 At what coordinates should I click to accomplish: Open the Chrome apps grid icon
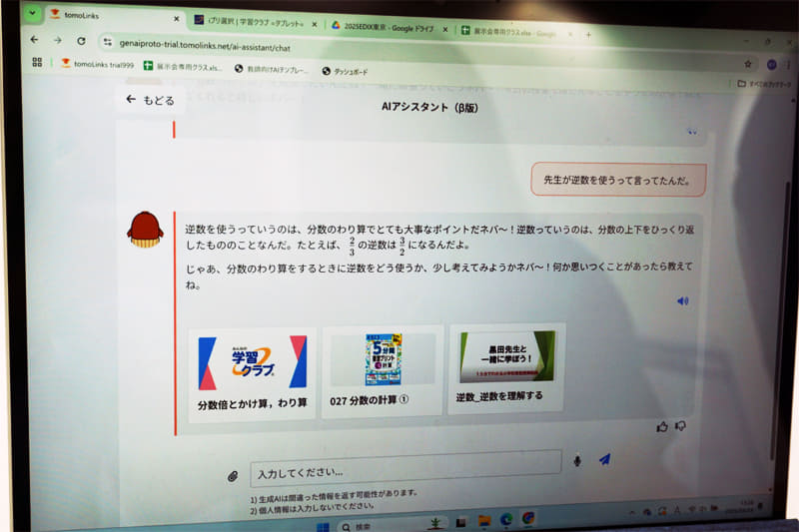click(37, 62)
